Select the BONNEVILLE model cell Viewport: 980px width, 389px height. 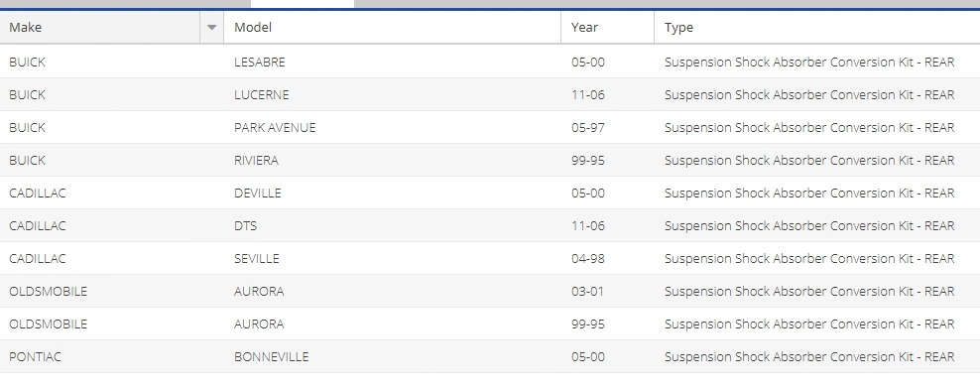pyautogui.click(x=271, y=356)
